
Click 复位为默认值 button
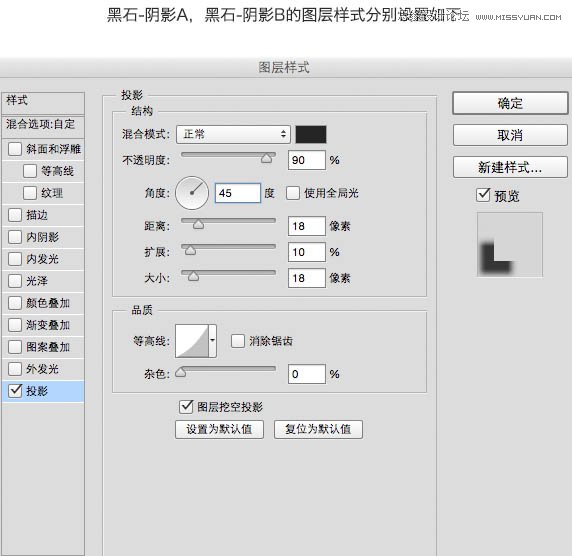click(318, 429)
